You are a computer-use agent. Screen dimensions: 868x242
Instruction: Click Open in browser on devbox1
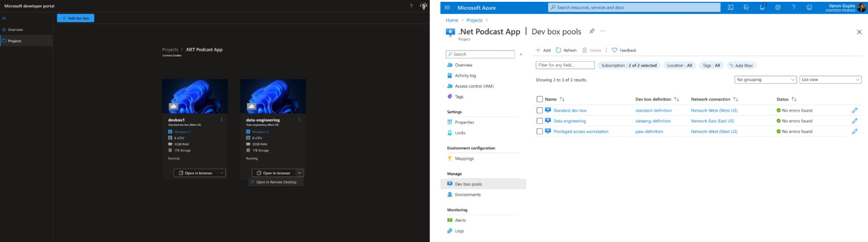click(x=196, y=173)
